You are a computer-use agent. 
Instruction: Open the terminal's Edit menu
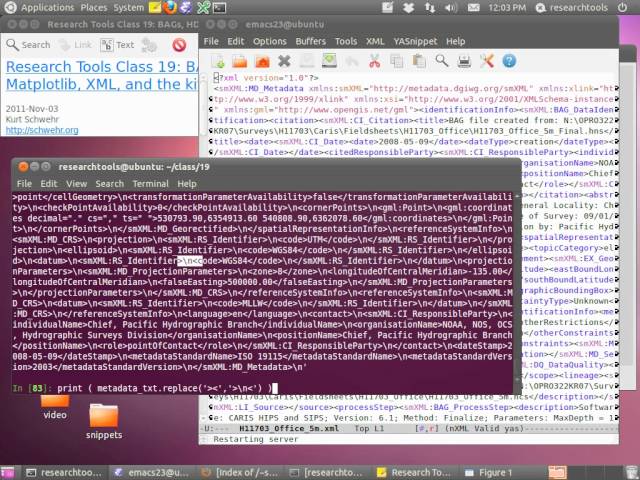tap(49, 184)
